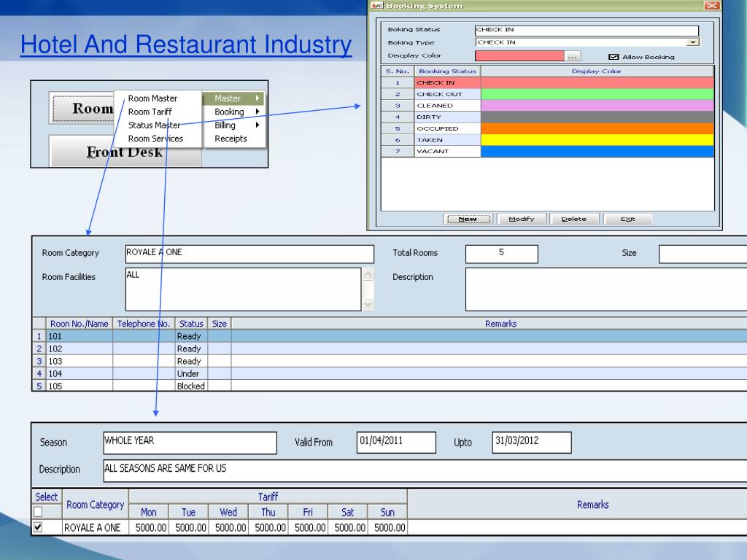Viewport: 747px width, 560px height.
Task: Click the Modify button in Booking System
Action: (521, 219)
